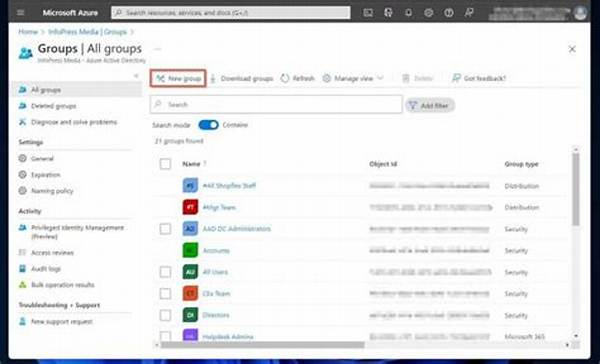The width and height of the screenshot is (600, 364).
Task: Open the All groups menu item
Action: [77, 90]
